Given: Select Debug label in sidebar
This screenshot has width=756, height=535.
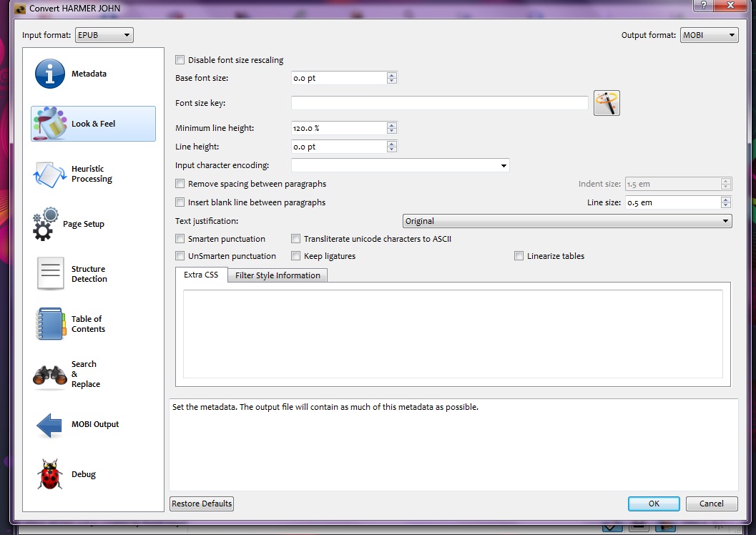Looking at the screenshot, I should tap(84, 474).
